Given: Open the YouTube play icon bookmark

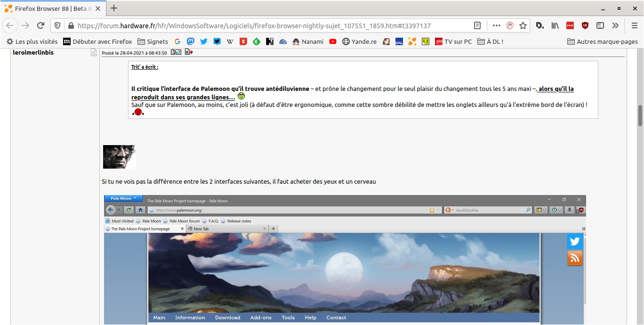Looking at the screenshot, I should tap(333, 41).
